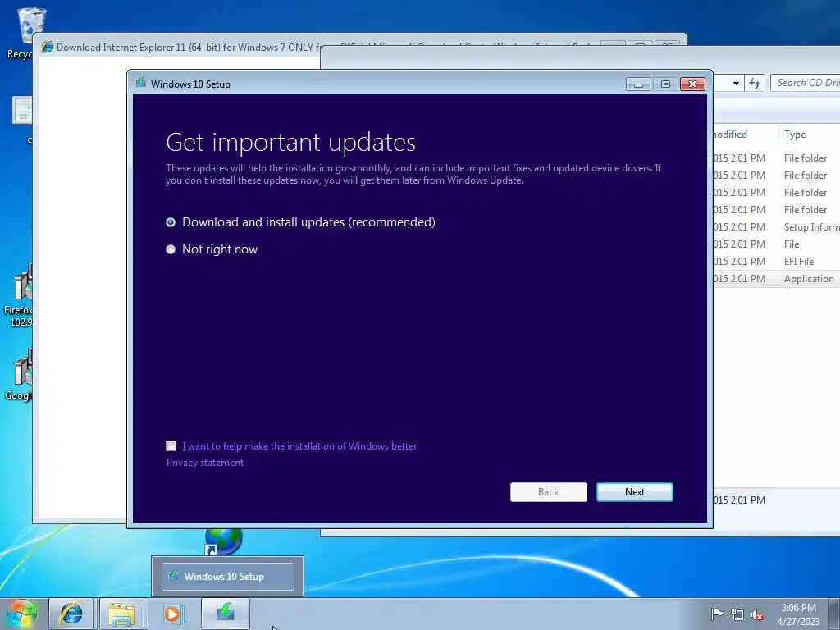Select the Application row in Explorer
The height and width of the screenshot is (630, 840).
776,279
